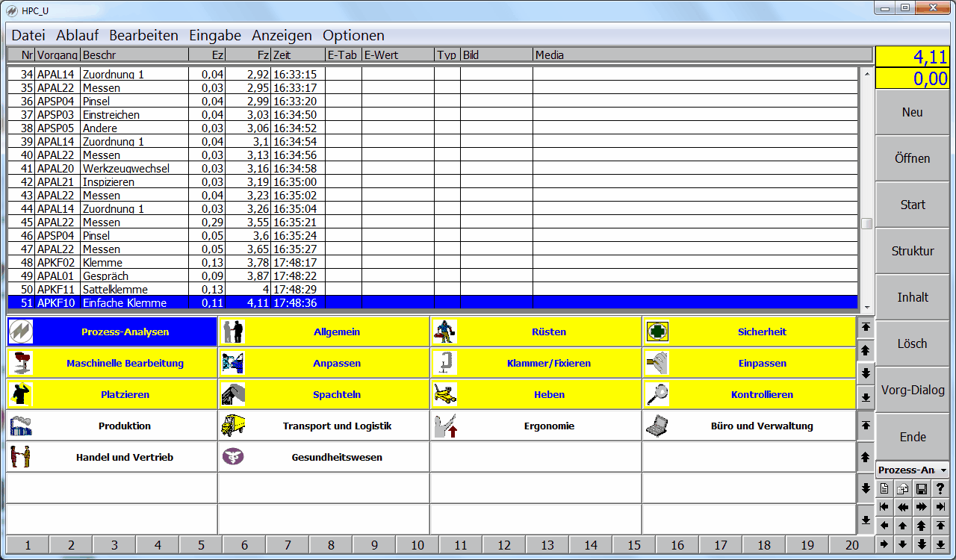The width and height of the screenshot is (956, 560).
Task: Choose the Transport und Logistik tile
Action: coord(324,426)
